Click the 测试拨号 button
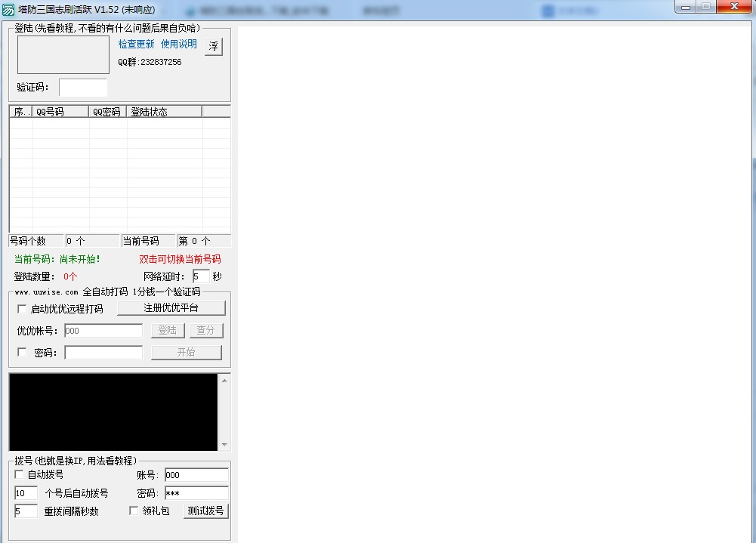Screen dimensions: 756x543 pos(206,511)
